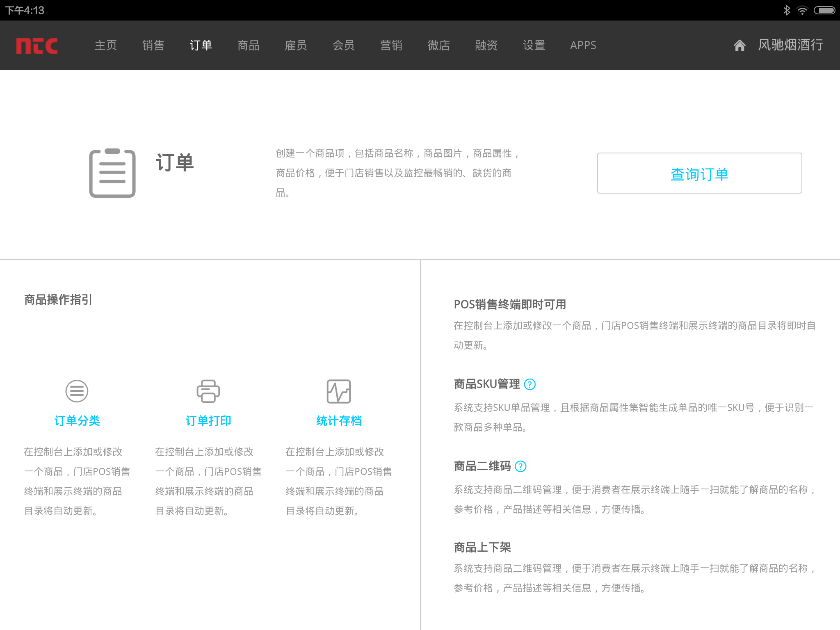Viewport: 840px width, 630px height.
Task: Click the 商品二维码 heading
Action: 482,466
